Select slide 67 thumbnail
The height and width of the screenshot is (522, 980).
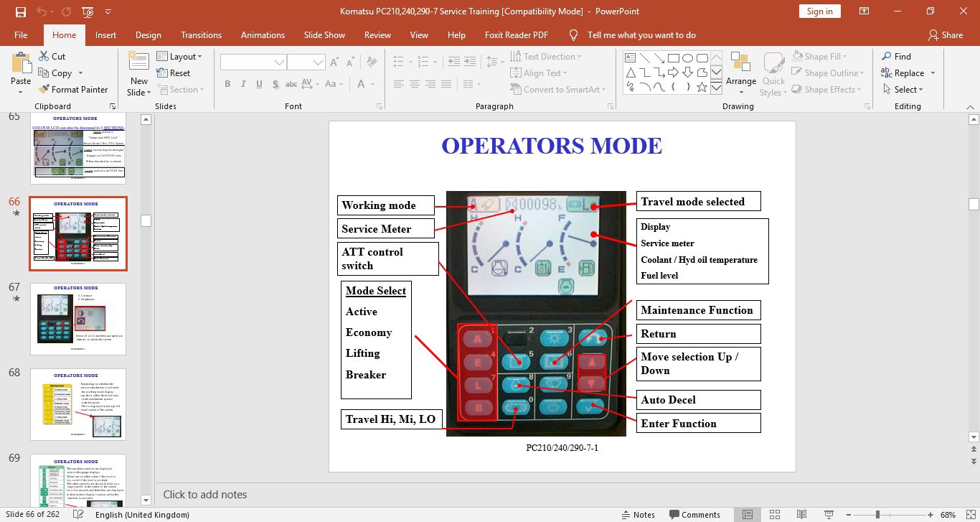(x=78, y=319)
